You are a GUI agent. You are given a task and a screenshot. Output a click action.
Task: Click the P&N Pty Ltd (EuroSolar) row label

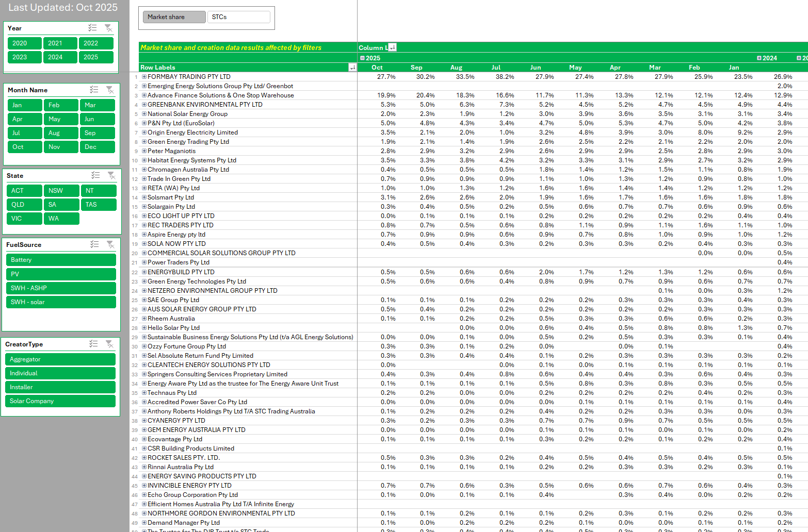coord(181,123)
